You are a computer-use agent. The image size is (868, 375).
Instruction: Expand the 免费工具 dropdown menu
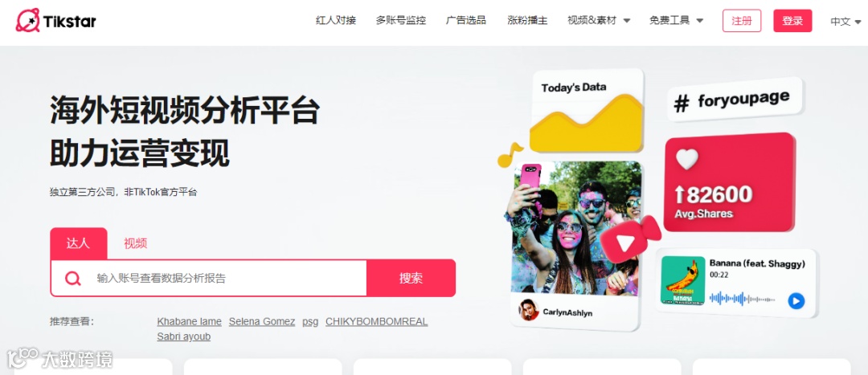pyautogui.click(x=676, y=20)
